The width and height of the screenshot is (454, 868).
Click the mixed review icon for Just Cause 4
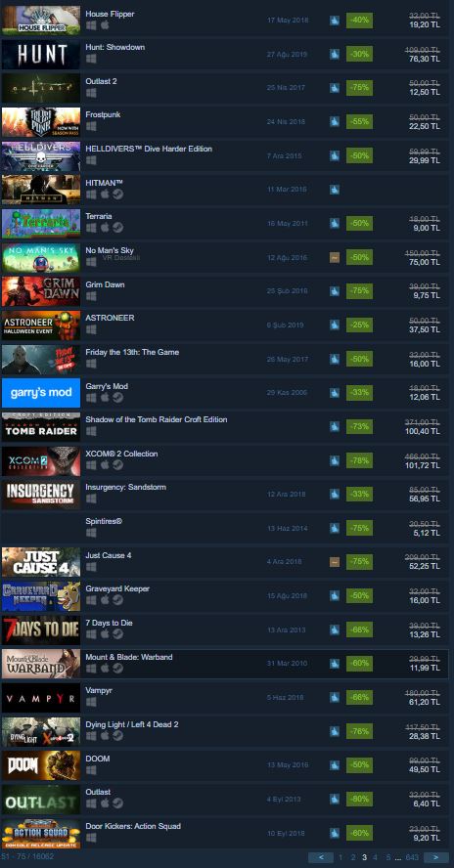[335, 562]
